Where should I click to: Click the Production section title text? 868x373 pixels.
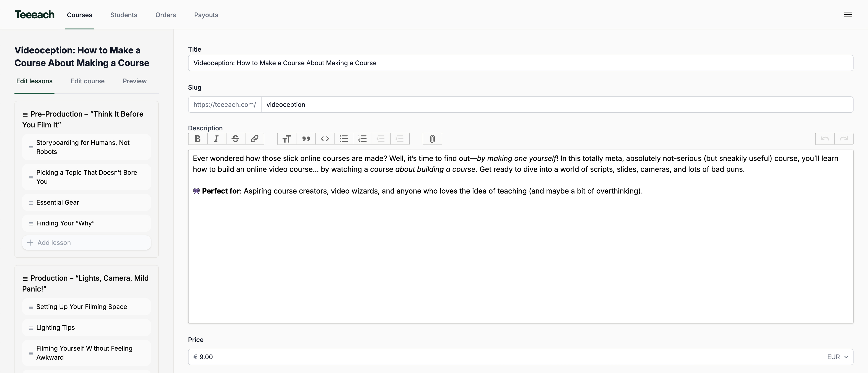click(85, 283)
